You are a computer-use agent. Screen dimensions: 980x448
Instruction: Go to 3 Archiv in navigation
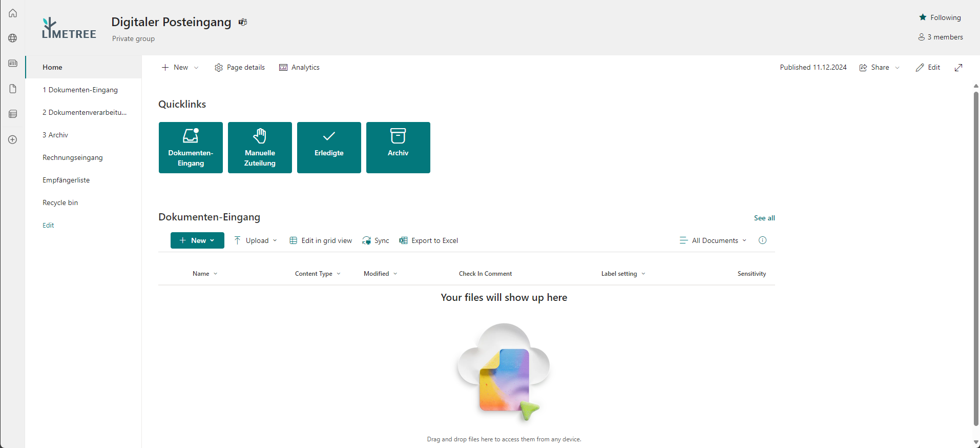coord(55,135)
